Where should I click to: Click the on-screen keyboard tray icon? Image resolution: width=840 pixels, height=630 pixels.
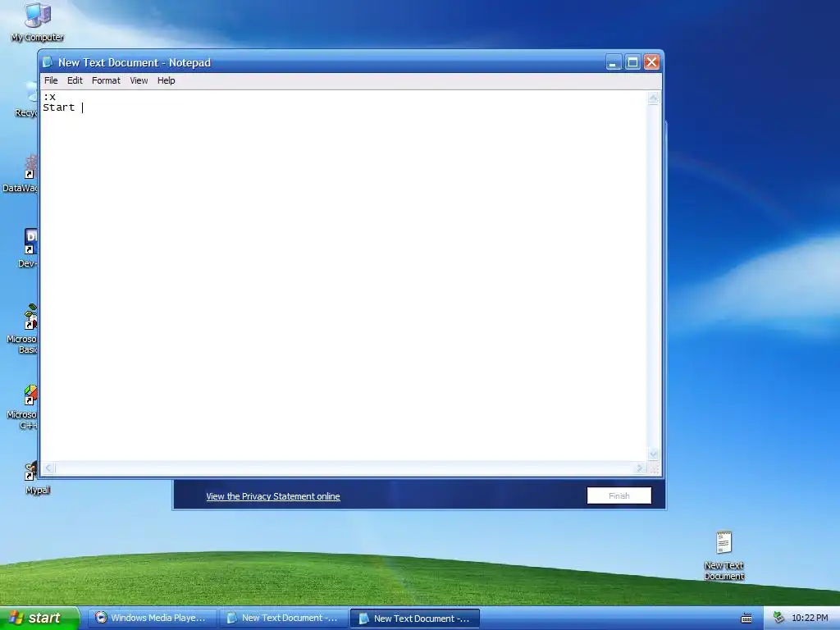click(746, 619)
